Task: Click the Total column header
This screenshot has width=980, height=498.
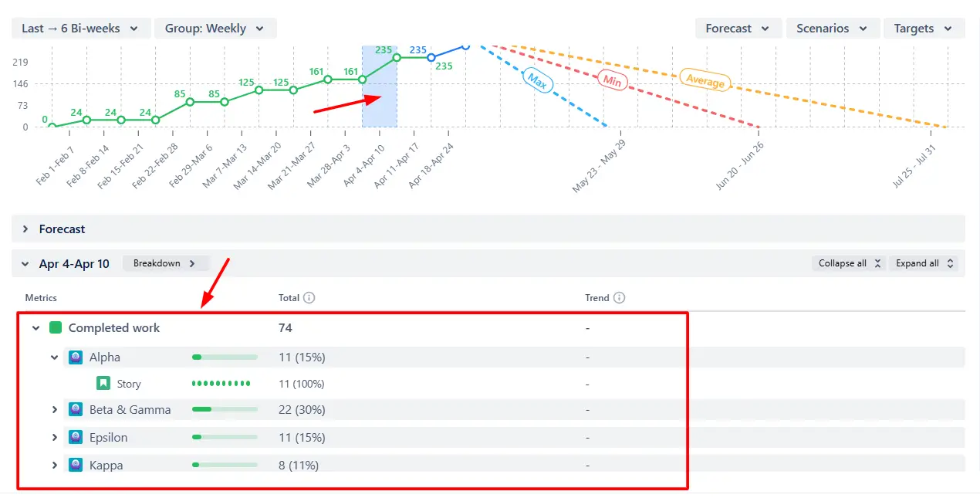Action: [289, 298]
